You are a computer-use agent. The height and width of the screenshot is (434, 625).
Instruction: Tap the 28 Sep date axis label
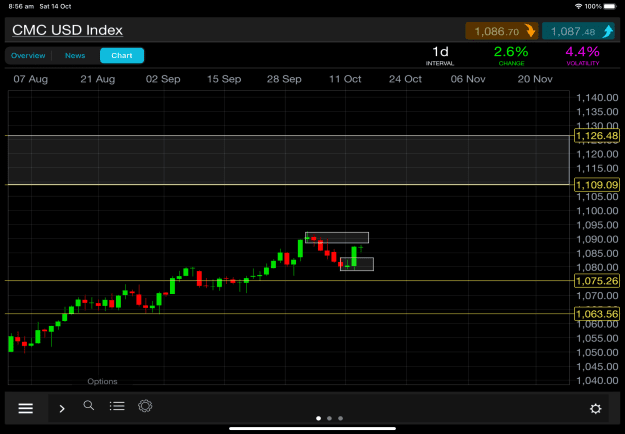[284, 79]
